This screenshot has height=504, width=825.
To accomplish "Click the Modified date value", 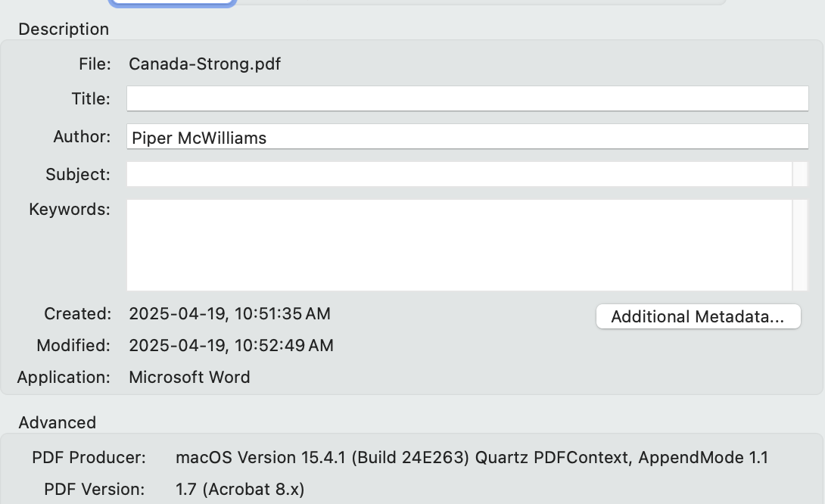I will point(231,346).
